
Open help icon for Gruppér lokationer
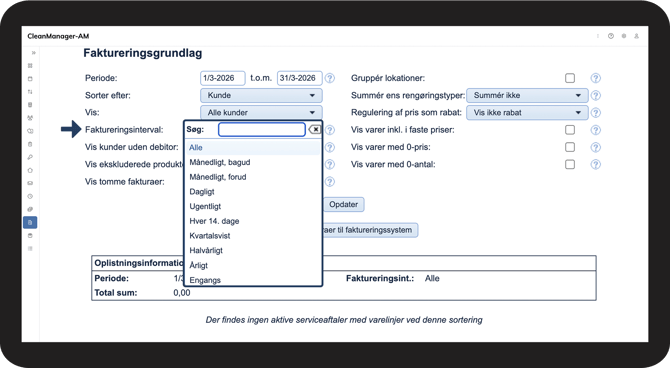tap(595, 78)
